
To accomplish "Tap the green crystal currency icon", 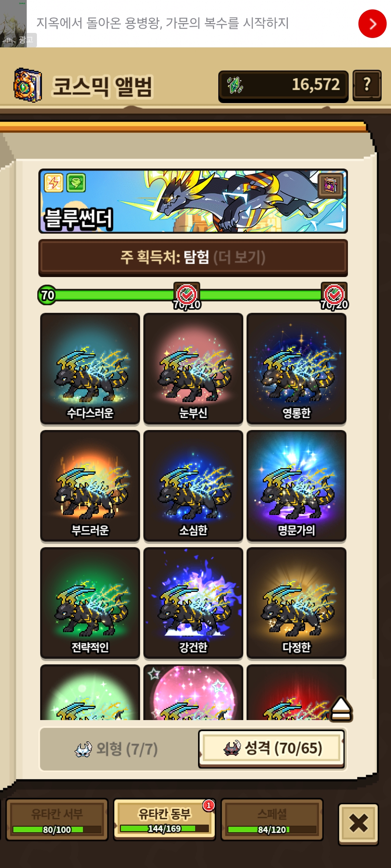I will tap(235, 85).
